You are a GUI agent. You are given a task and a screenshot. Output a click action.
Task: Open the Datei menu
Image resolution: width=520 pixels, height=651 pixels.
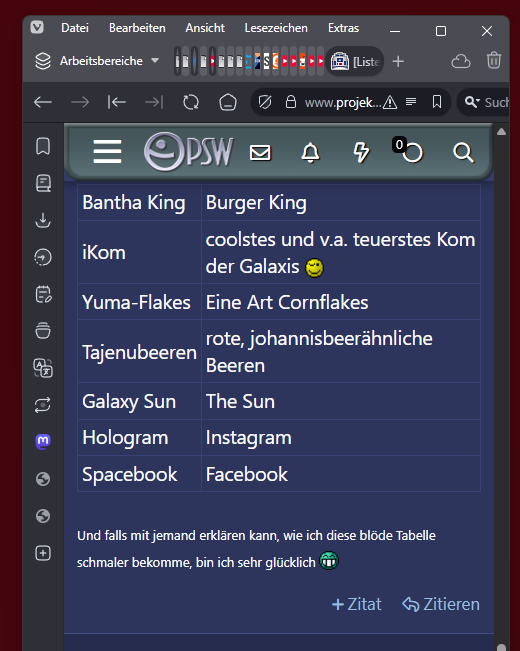coord(75,28)
